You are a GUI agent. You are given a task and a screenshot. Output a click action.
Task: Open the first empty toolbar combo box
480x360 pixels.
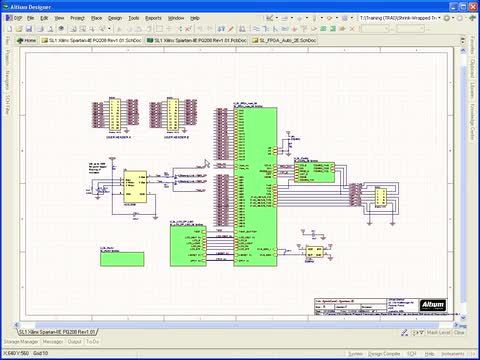(375, 29)
